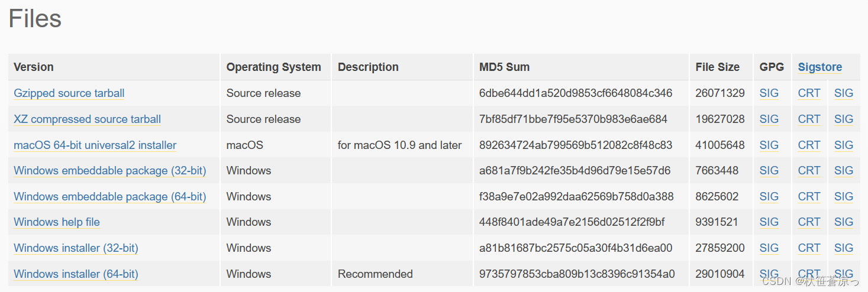Open the Sigstore column header link
Image resolution: width=868 pixels, height=292 pixels.
pos(820,67)
